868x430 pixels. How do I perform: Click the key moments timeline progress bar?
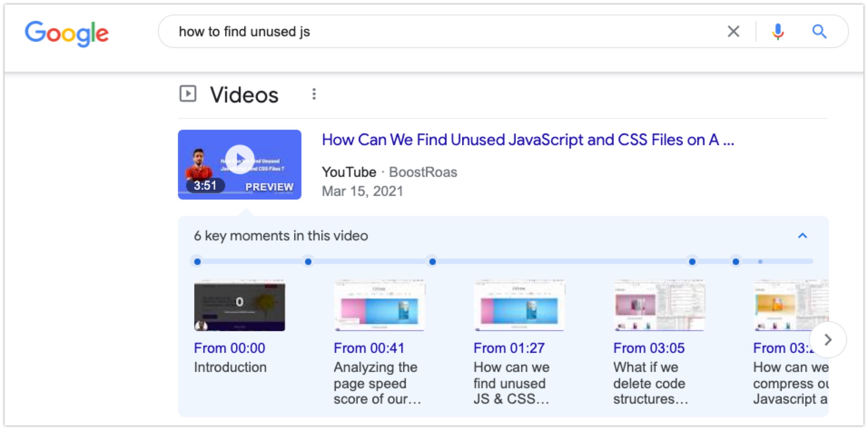[503, 262]
